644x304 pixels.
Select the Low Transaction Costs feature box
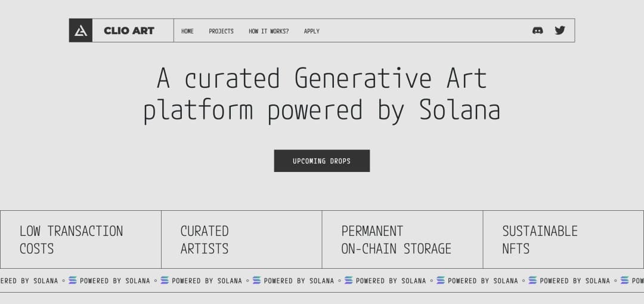(x=80, y=239)
